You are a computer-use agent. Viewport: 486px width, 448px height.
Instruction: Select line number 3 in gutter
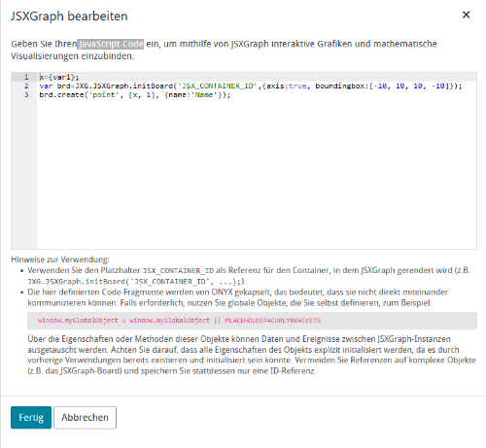[26, 95]
